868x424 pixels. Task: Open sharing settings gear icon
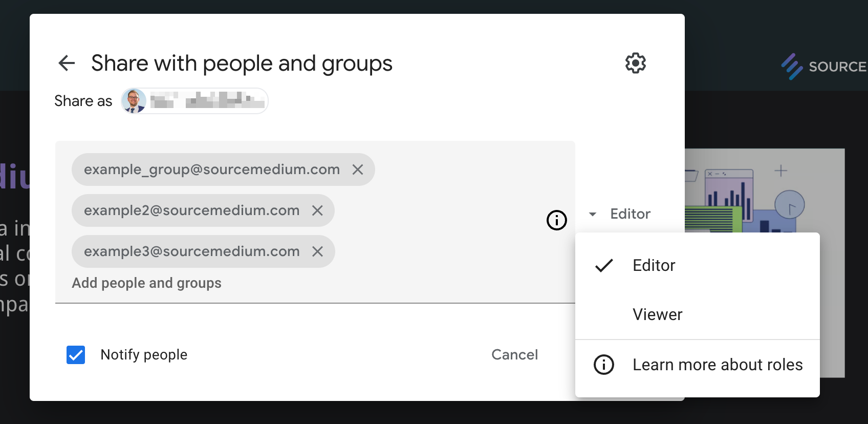tap(635, 63)
